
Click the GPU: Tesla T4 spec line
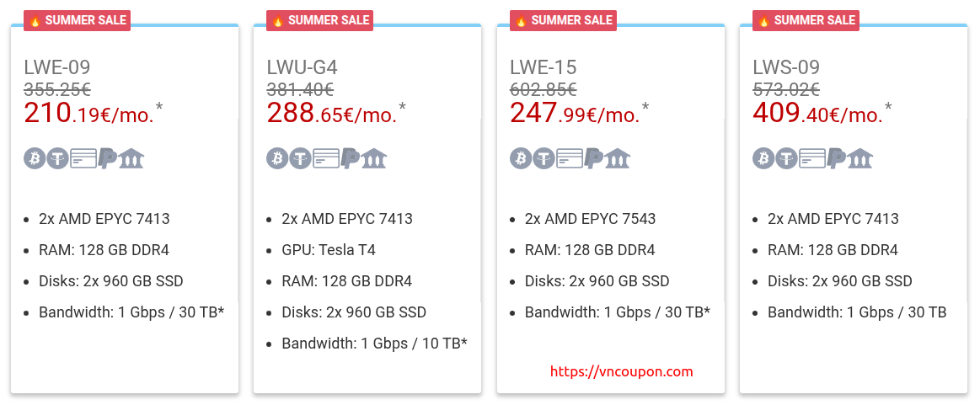tap(329, 250)
